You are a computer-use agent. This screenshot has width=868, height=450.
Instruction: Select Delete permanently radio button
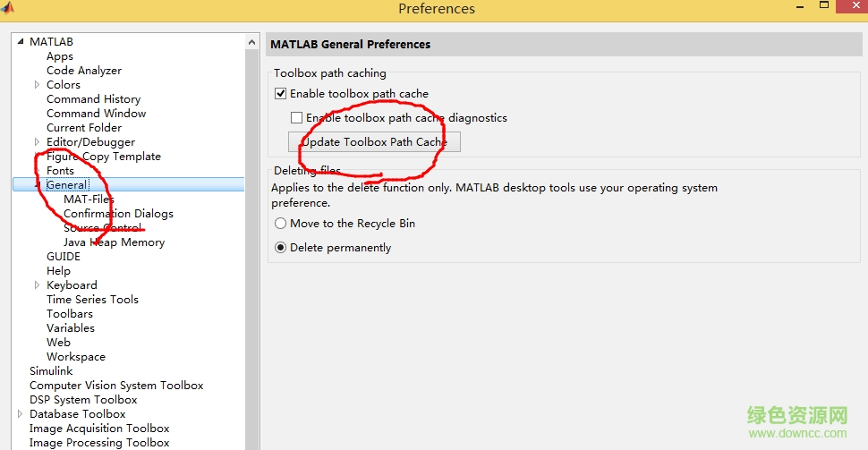pyautogui.click(x=281, y=248)
